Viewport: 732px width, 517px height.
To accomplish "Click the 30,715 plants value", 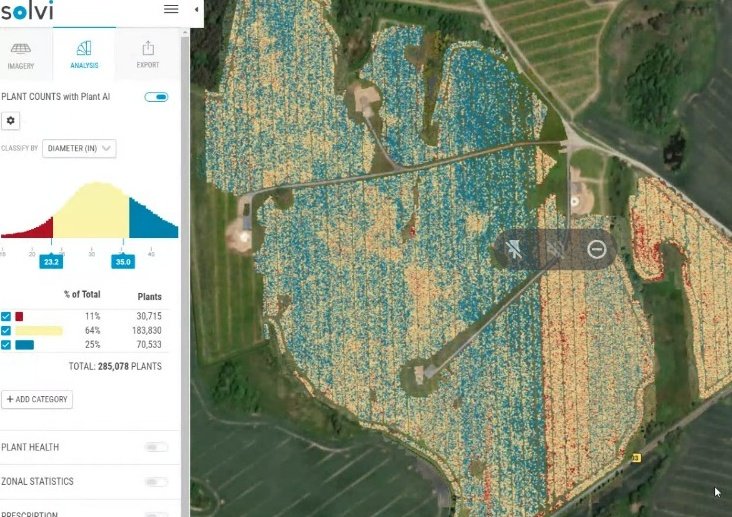I will click(149, 316).
